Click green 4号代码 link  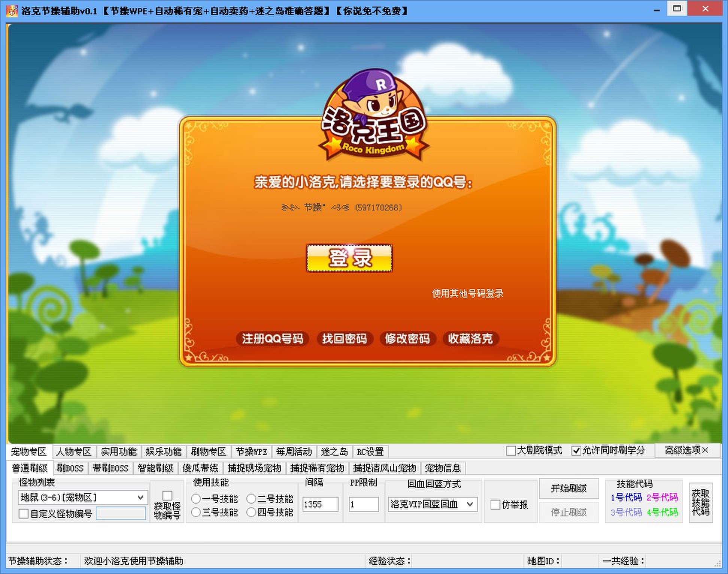(x=662, y=512)
